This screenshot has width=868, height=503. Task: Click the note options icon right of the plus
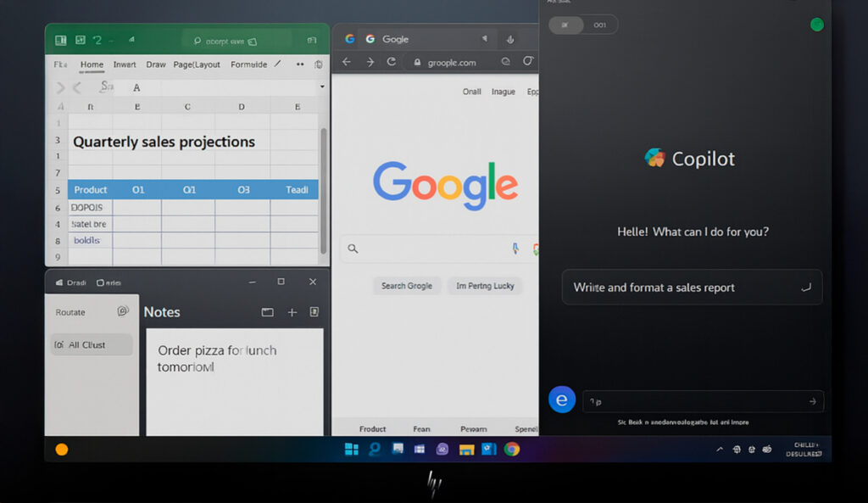(314, 312)
